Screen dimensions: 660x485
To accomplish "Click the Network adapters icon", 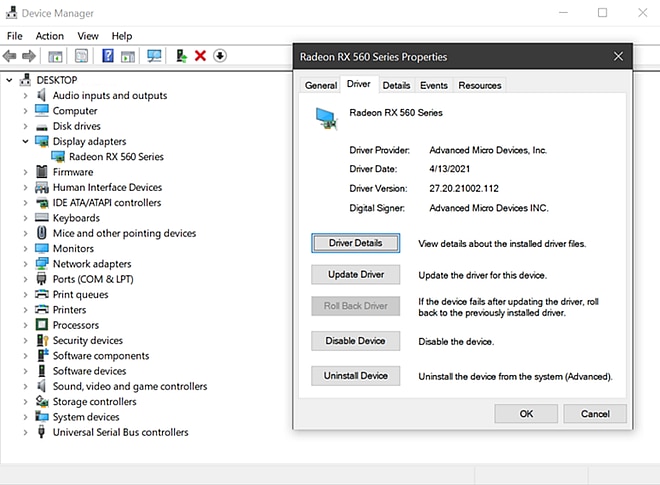I will click(42, 264).
